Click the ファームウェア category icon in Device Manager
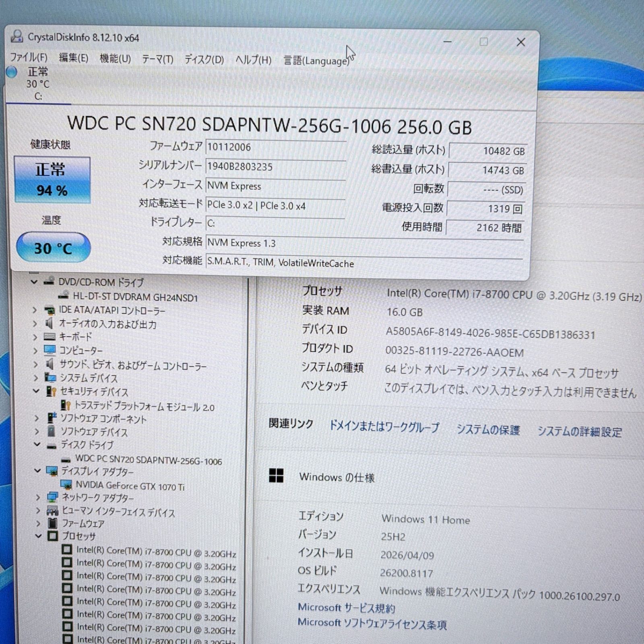This screenshot has height=644, width=644. pos(53,523)
